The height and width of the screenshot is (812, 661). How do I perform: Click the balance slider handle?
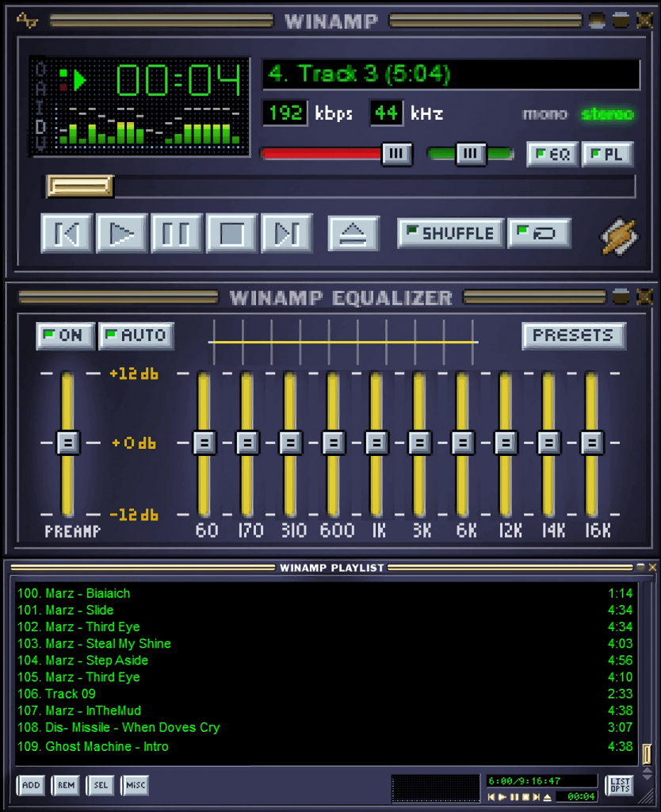click(x=471, y=154)
